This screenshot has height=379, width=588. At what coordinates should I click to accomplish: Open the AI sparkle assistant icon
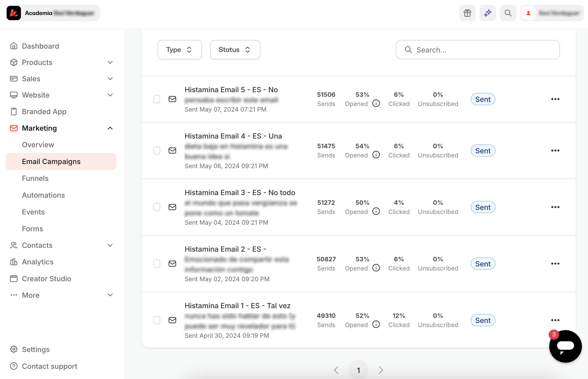coord(488,13)
